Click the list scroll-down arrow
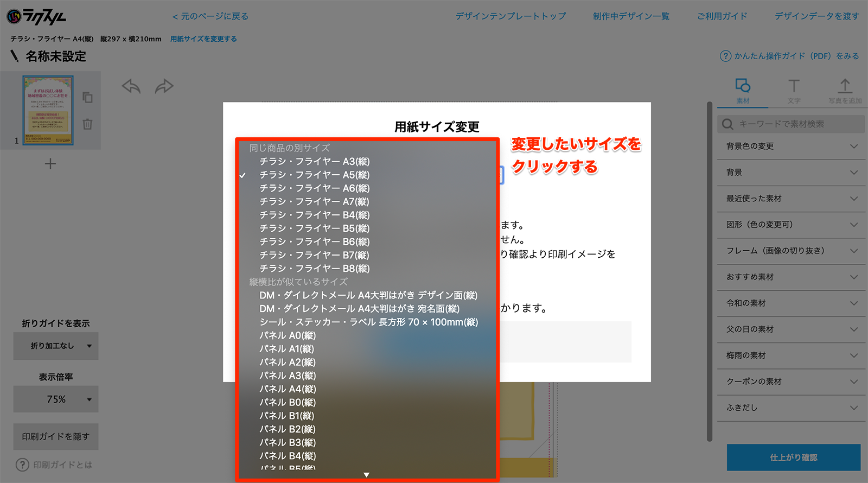The height and width of the screenshot is (483, 868). click(x=367, y=475)
